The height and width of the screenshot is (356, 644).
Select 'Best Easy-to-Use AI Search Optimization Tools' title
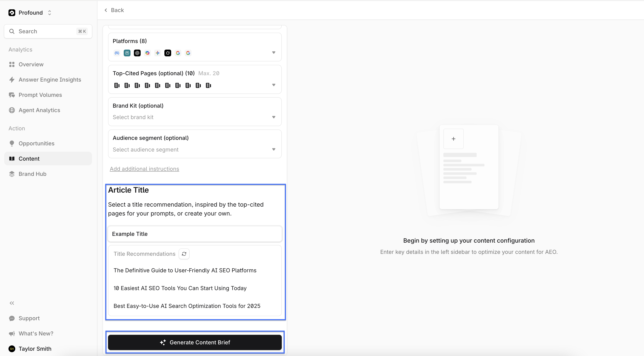(187, 306)
